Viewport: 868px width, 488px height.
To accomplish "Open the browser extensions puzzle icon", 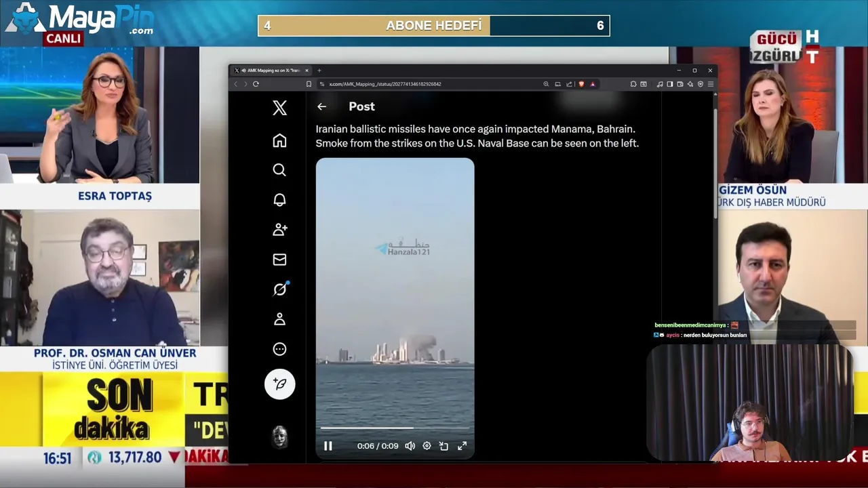I will [633, 84].
